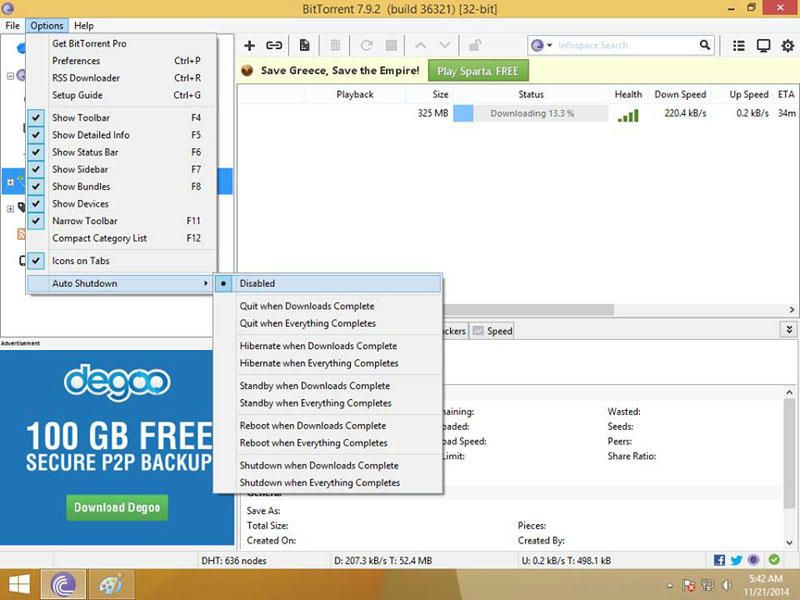Click the RSS feed icon in the sidebar
Image resolution: width=800 pixels, height=600 pixels.
point(21,234)
